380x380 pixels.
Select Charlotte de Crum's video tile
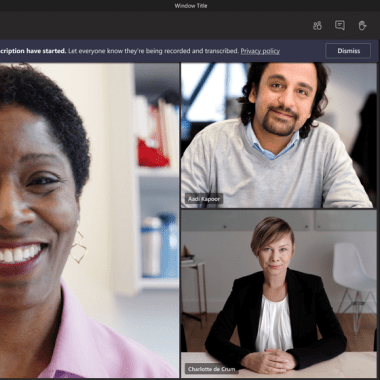(x=279, y=293)
